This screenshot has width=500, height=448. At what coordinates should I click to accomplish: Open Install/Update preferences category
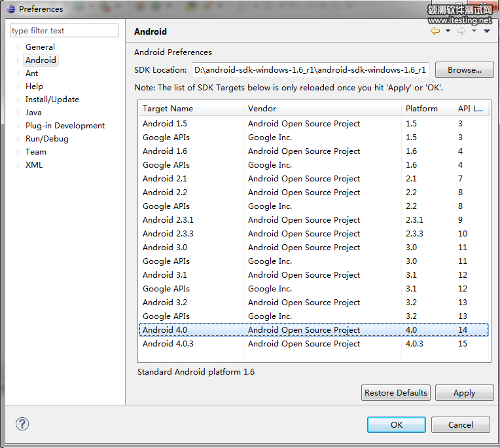pos(52,100)
